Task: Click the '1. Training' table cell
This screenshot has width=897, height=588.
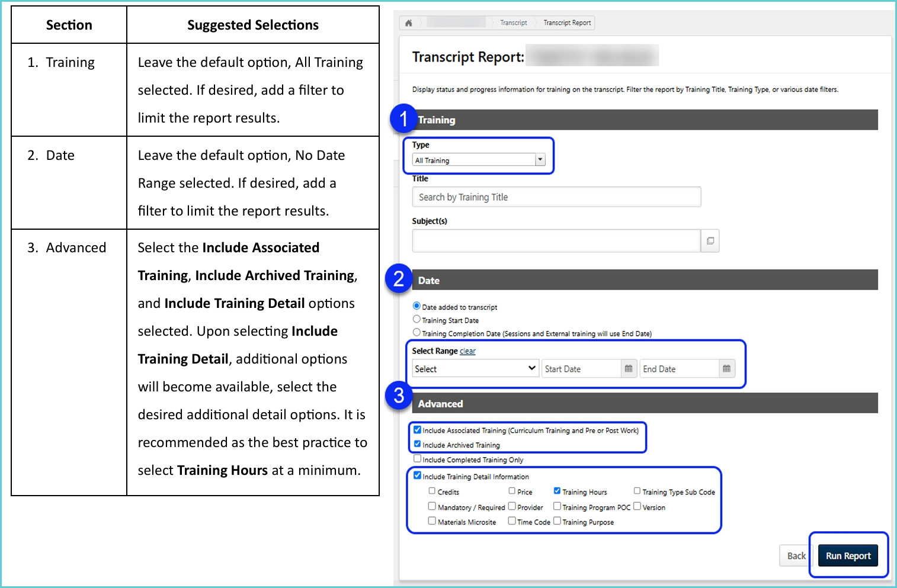Action: (69, 90)
